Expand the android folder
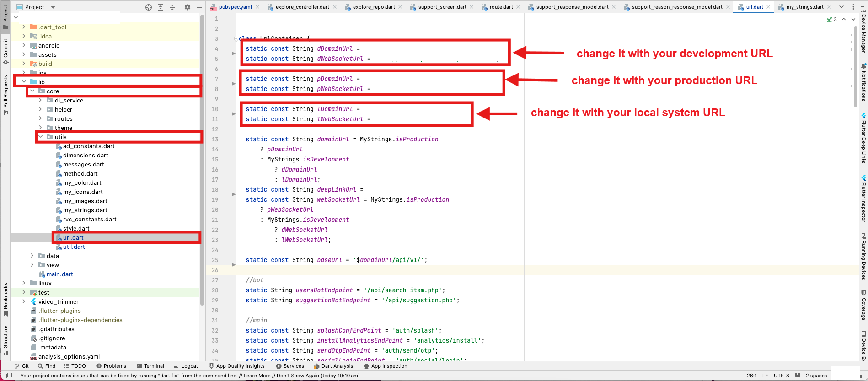Viewport: 868px width, 381px height. click(24, 45)
